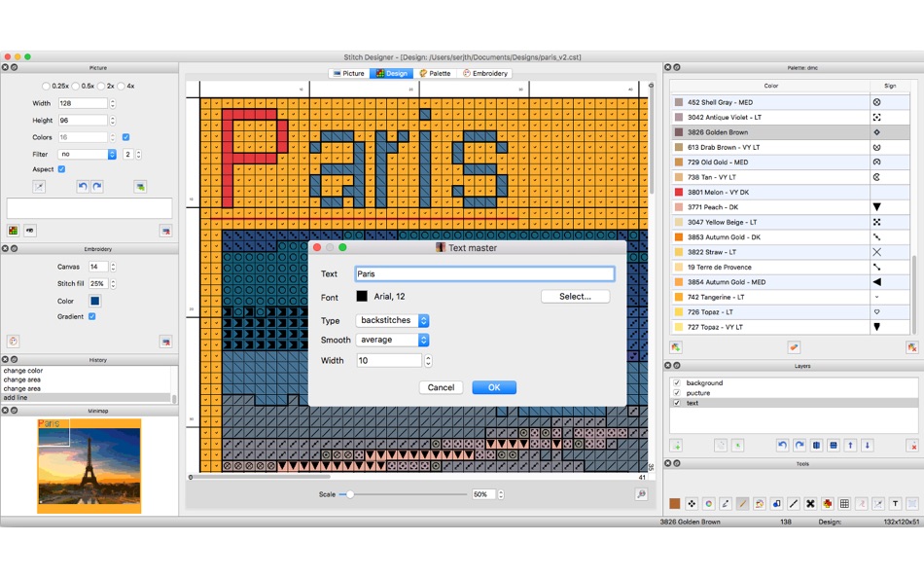Click the Select... font button
The image size is (924, 578).
(x=575, y=297)
